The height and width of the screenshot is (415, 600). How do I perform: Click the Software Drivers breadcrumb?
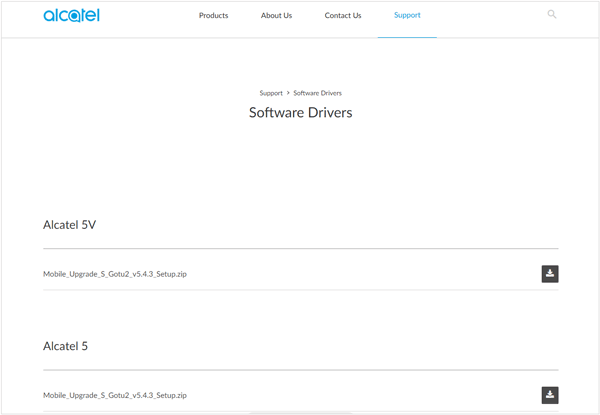coord(318,93)
